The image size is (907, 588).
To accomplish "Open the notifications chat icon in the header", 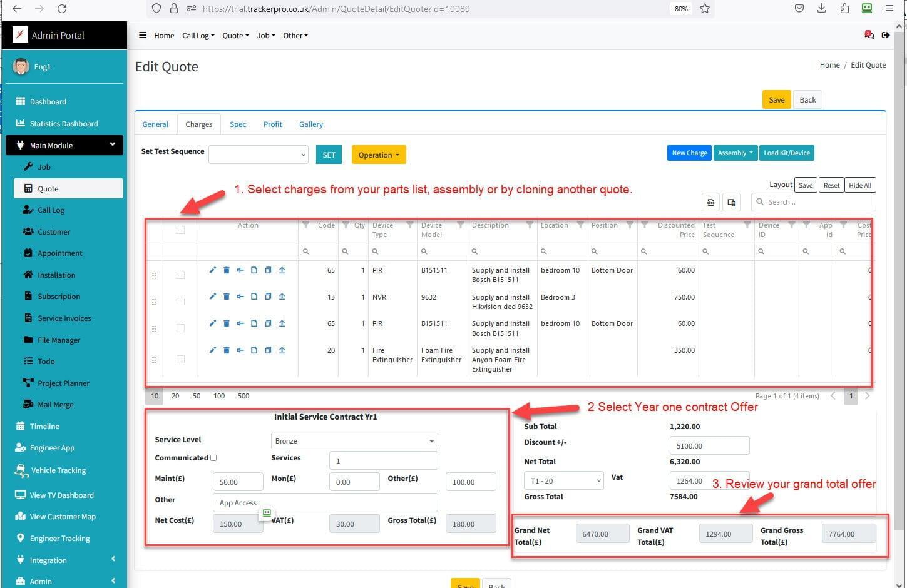I will tap(869, 35).
